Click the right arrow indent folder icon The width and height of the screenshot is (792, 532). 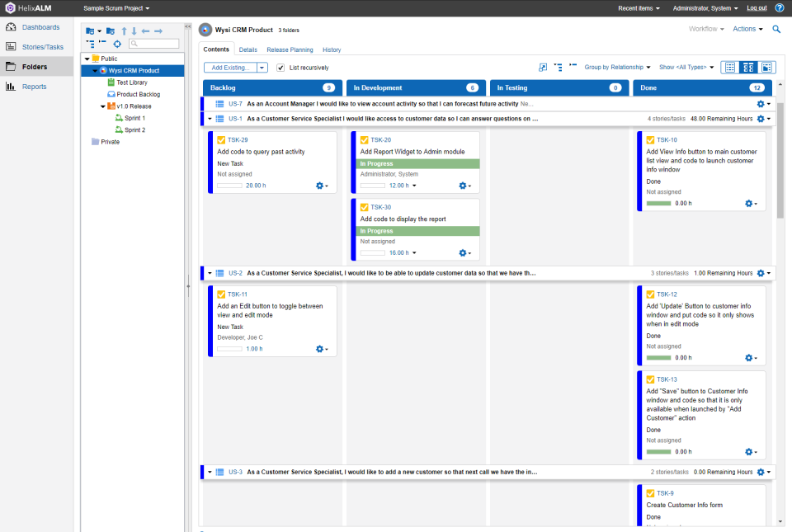pos(158,31)
